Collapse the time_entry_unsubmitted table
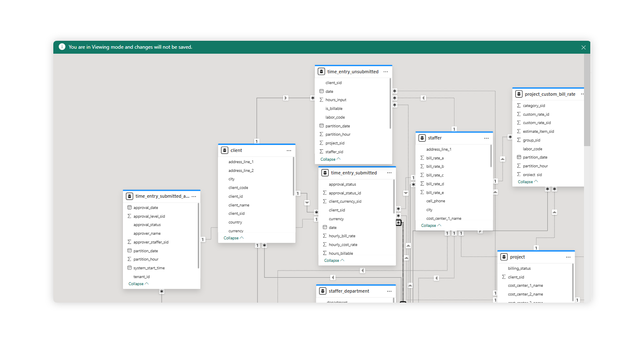Viewport: 644px width, 343px height. [x=330, y=159]
